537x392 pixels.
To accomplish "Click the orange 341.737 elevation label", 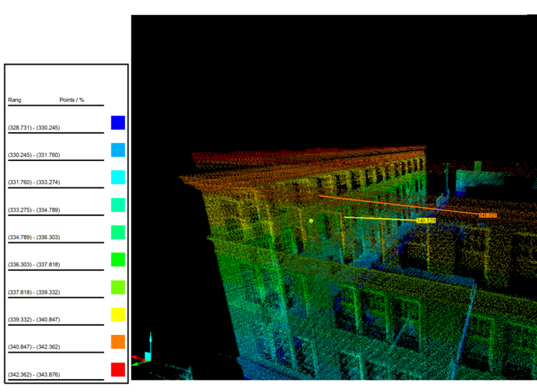I will (488, 215).
